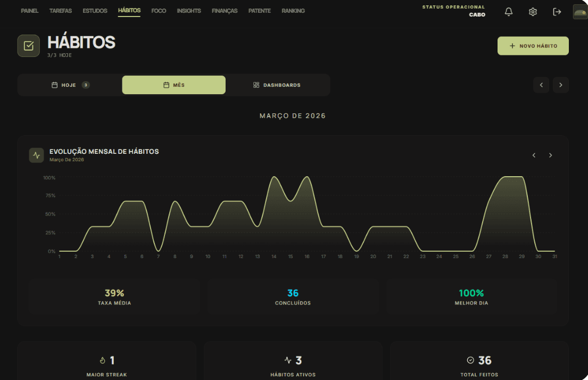The image size is (588, 380).
Task: Open settings via the gear icon
Action: pos(533,12)
